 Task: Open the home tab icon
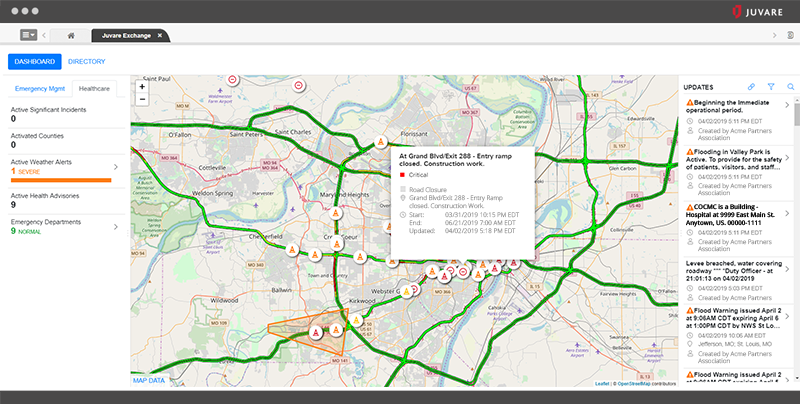pyautogui.click(x=71, y=36)
